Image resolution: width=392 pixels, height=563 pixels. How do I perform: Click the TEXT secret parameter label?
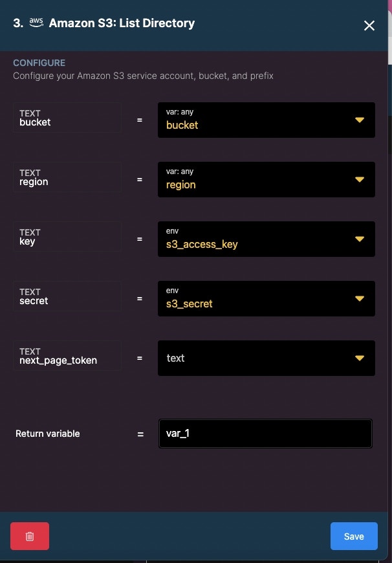tap(67, 296)
